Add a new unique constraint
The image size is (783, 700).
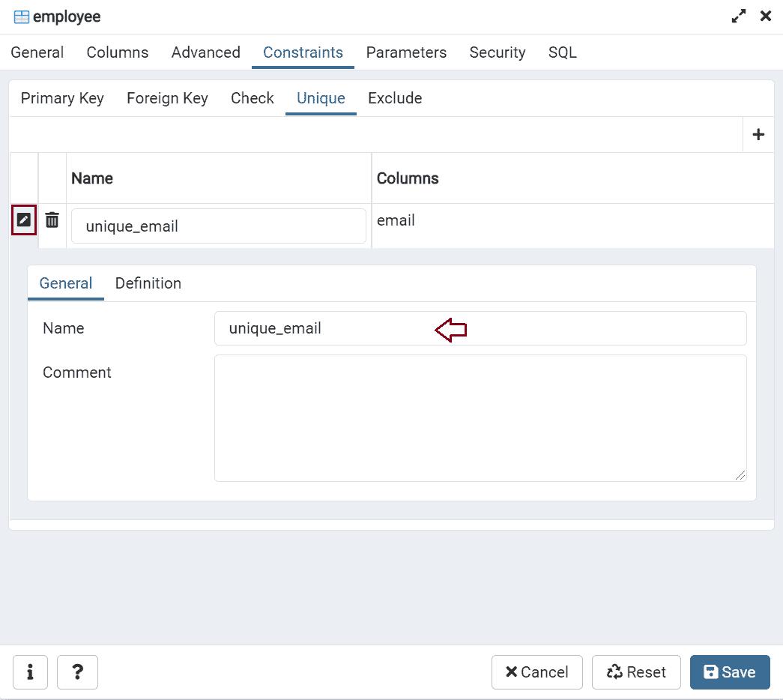point(758,134)
